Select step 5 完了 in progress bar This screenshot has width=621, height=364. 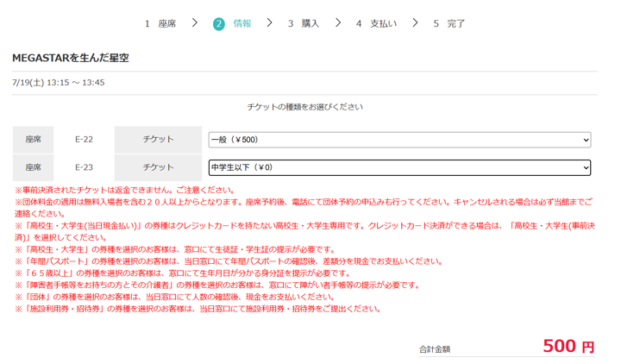click(448, 24)
